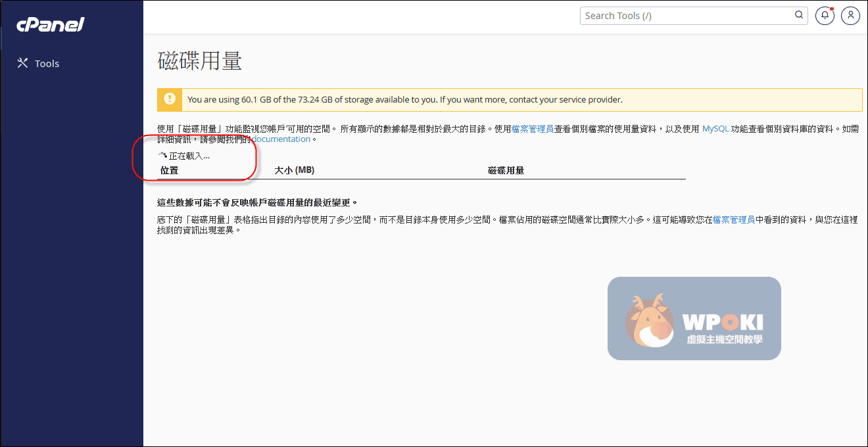
Task: Click the yellow warning exclamation icon
Action: [x=170, y=99]
